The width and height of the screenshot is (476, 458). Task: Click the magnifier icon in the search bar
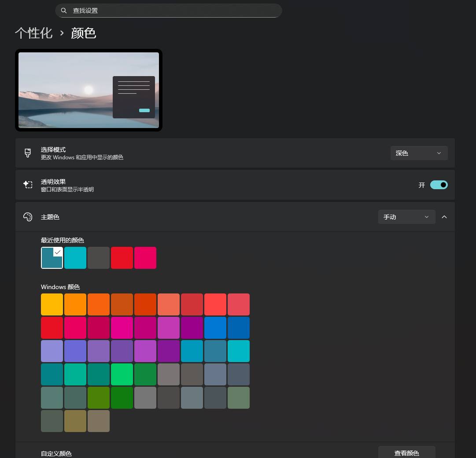64,10
